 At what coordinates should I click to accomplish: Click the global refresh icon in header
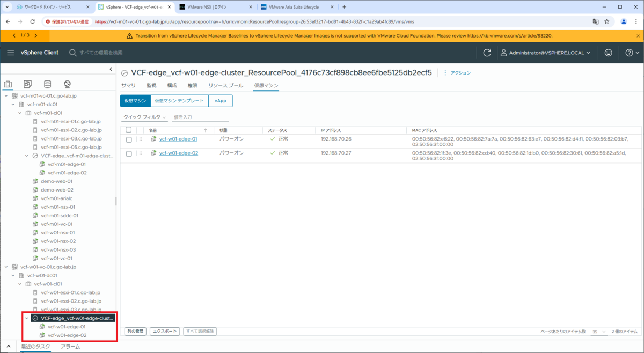pos(487,53)
